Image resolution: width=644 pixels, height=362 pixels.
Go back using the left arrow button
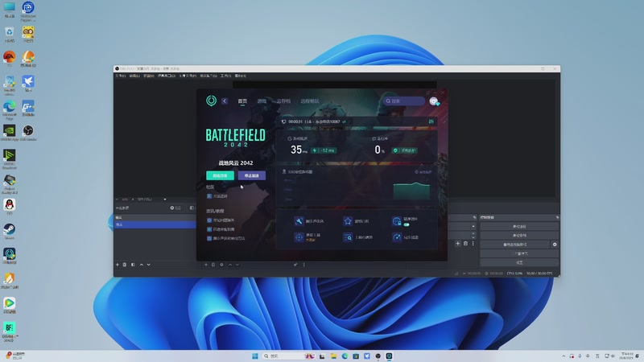click(225, 101)
